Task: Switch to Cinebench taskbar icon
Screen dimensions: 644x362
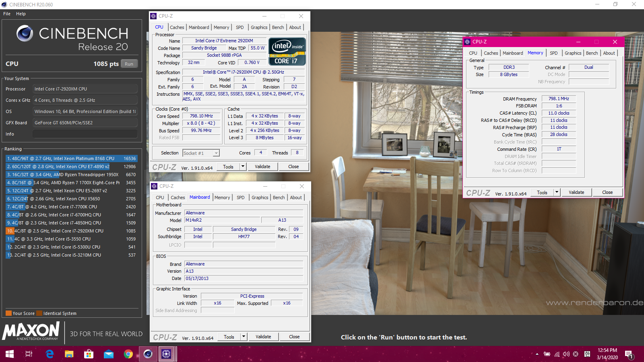Action: (x=148, y=354)
